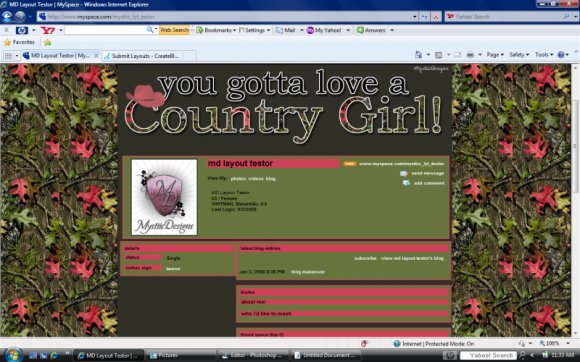The width and height of the screenshot is (580, 362).
Task: Open the Tools menu dropdown
Action: [x=544, y=55]
